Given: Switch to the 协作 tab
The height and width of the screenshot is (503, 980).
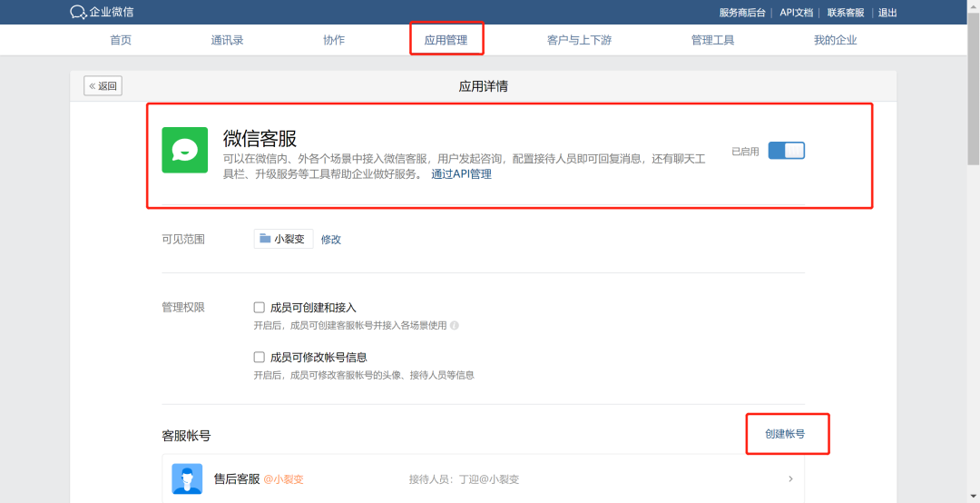Looking at the screenshot, I should coord(334,40).
